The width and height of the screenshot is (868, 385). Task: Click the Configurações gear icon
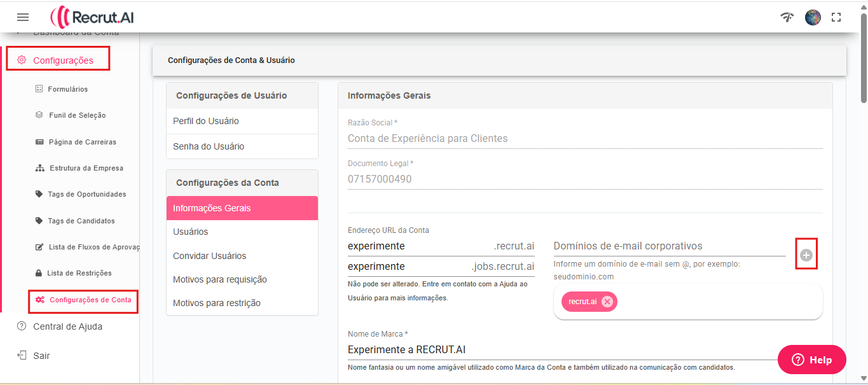point(22,60)
